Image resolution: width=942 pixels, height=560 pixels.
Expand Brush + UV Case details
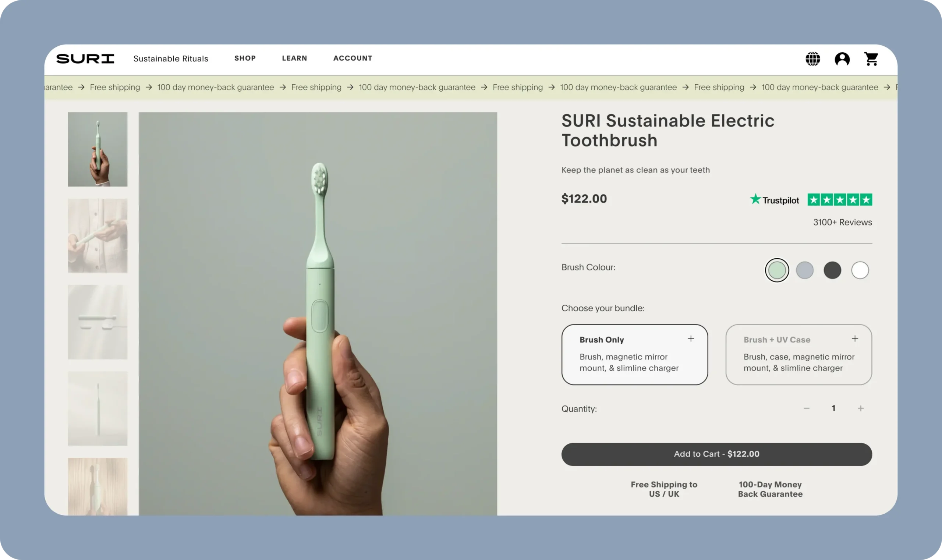pyautogui.click(x=855, y=339)
